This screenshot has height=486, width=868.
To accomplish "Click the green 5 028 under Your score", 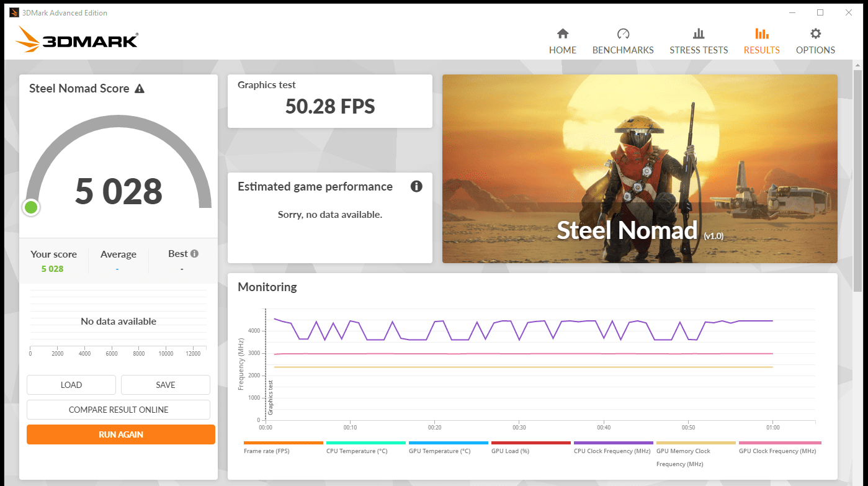I will point(53,269).
